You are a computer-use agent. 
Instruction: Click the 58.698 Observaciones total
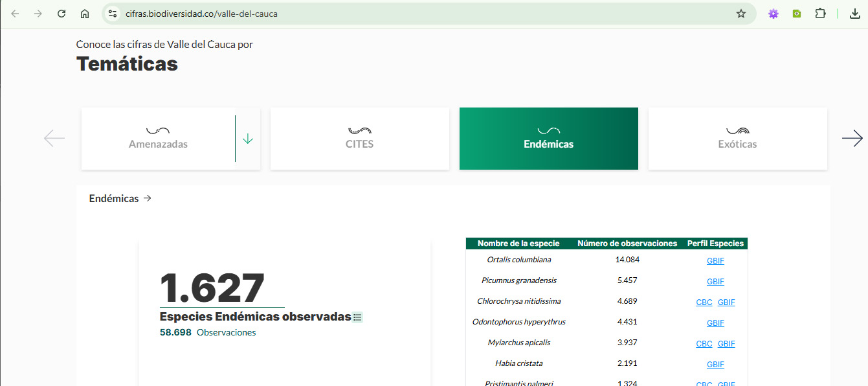click(208, 332)
